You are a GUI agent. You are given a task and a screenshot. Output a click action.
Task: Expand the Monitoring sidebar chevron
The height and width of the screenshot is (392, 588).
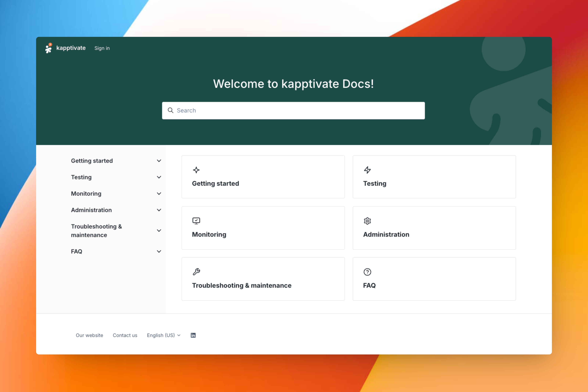(x=159, y=194)
